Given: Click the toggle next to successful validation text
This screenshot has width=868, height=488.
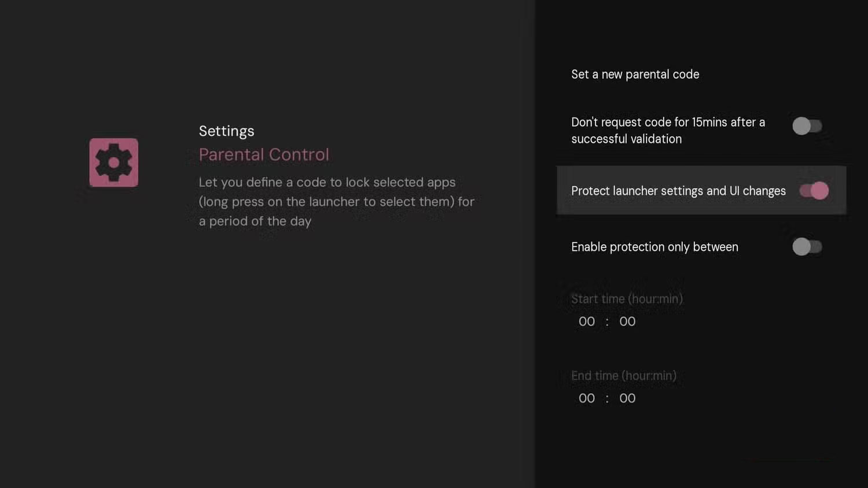Looking at the screenshot, I should point(808,126).
